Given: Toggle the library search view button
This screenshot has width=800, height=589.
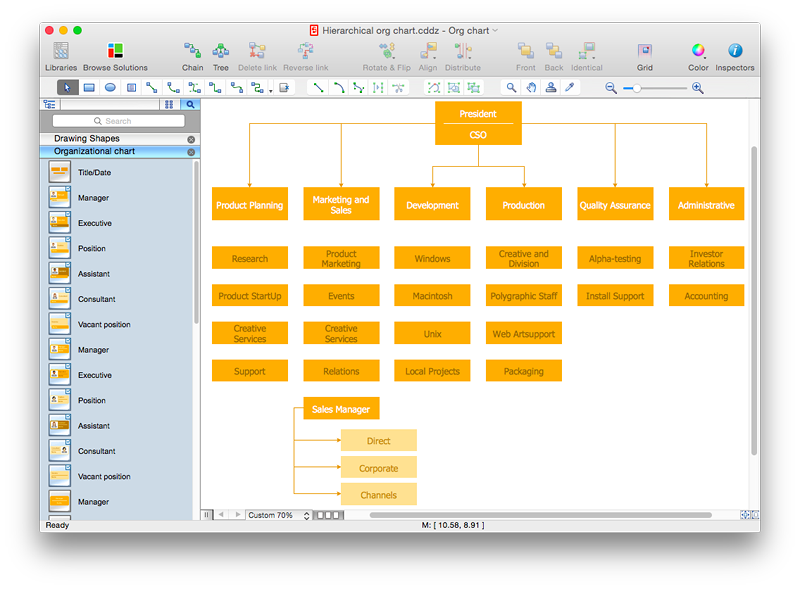Looking at the screenshot, I should [190, 104].
